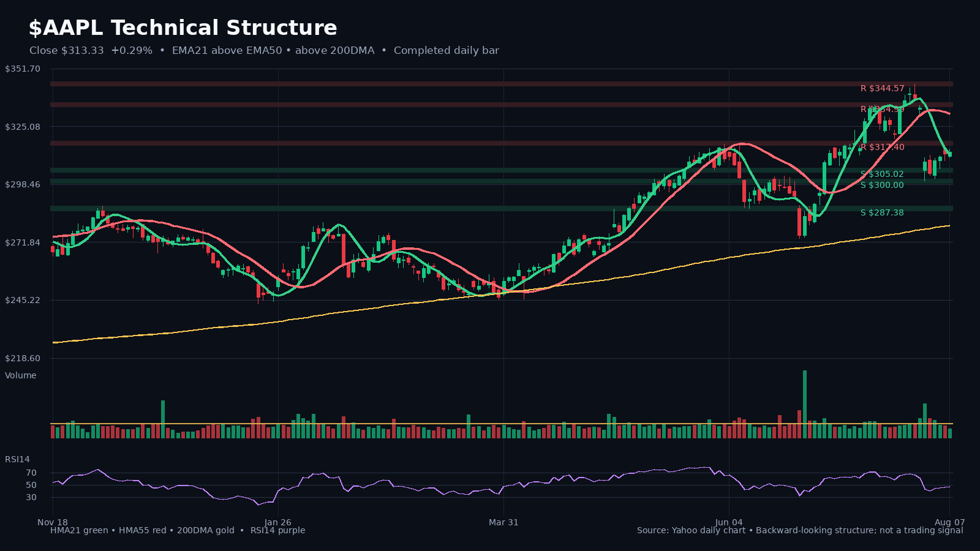The height and width of the screenshot is (551, 980).
Task: Click "HMA21 green" in the legend
Action: tap(79, 530)
